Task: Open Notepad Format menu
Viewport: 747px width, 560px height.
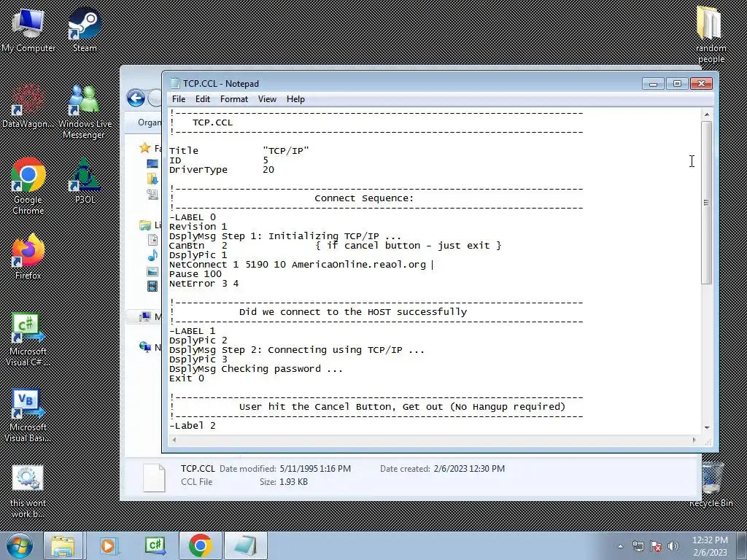Action: 234,99
